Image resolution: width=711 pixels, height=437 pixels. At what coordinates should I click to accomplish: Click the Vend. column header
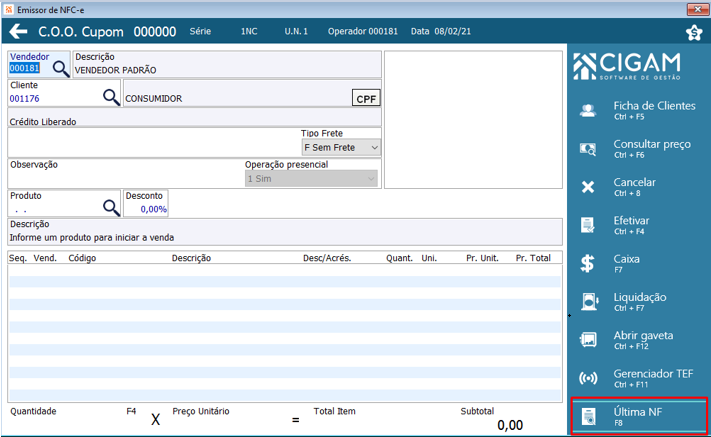(x=45, y=258)
